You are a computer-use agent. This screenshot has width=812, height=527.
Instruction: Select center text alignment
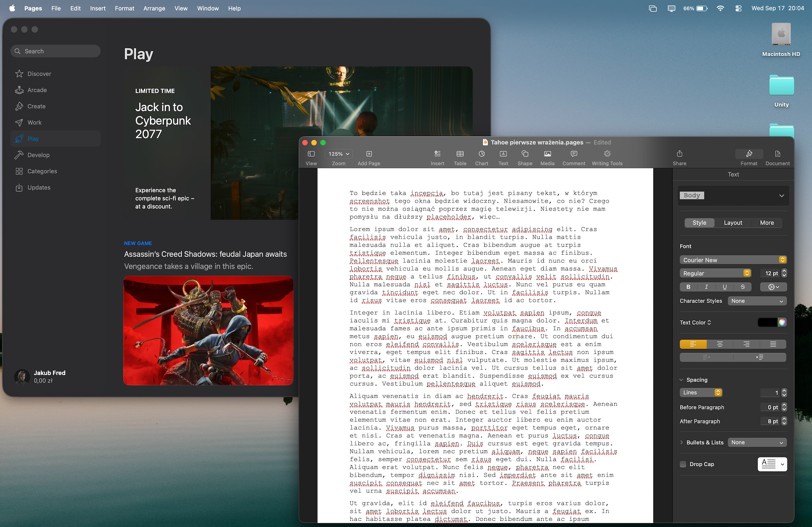(x=720, y=344)
